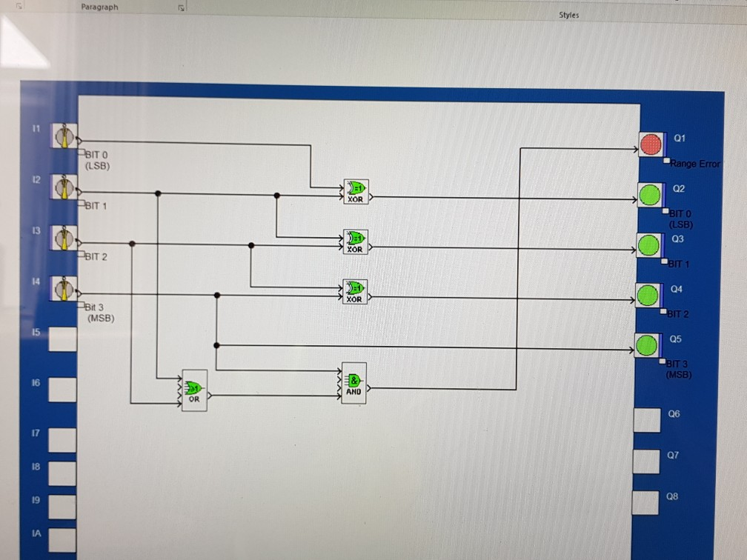Select the AND gate block
Screen dimensions: 747x560
(x=354, y=384)
